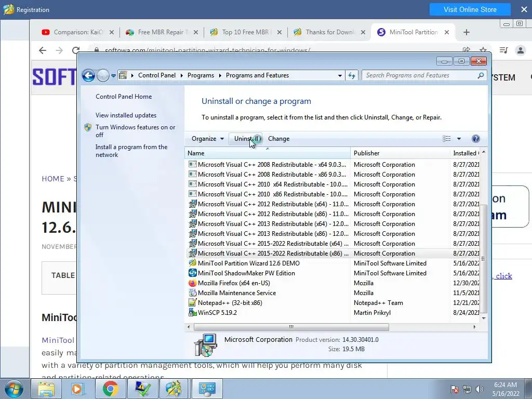The width and height of the screenshot is (532, 399).
Task: Click the Forward arrow in Control Panel window
Action: [103, 75]
